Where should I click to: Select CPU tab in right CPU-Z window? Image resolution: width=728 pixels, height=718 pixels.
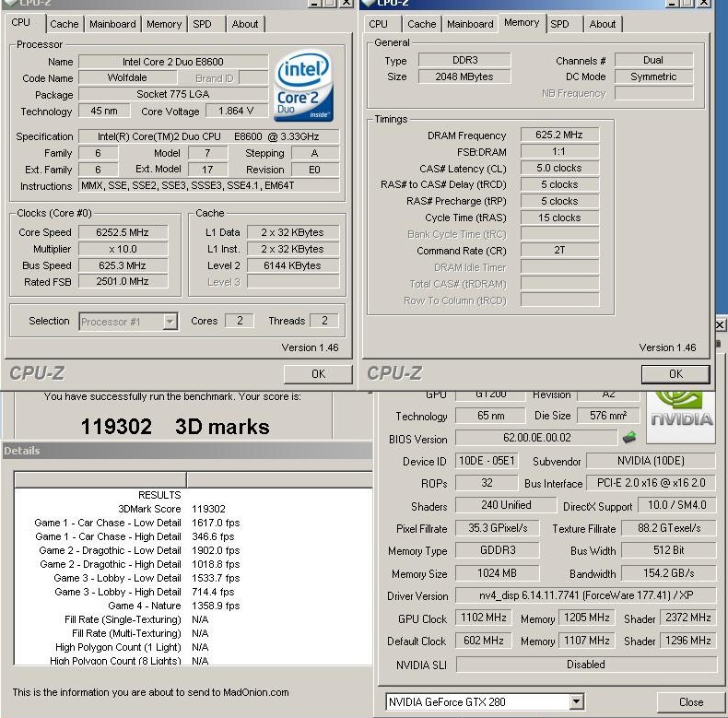[x=378, y=24]
